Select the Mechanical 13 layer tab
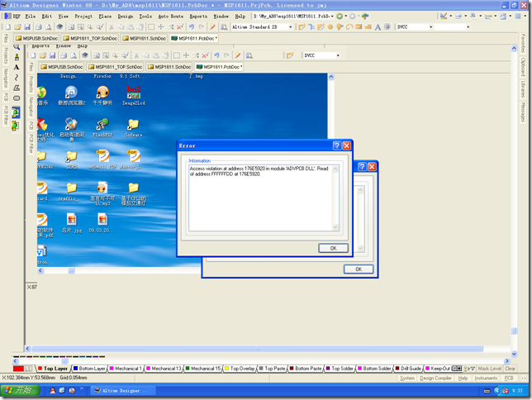532x400 pixels. (x=164, y=369)
